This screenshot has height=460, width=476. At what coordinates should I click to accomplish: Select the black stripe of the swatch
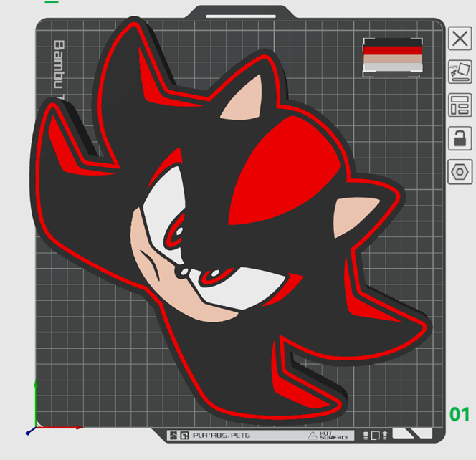point(392,43)
